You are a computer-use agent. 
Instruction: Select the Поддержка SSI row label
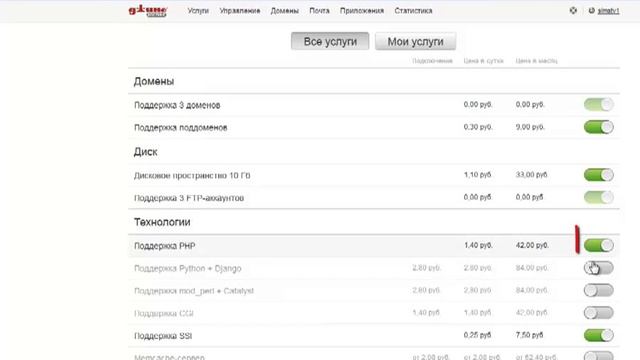click(x=163, y=336)
